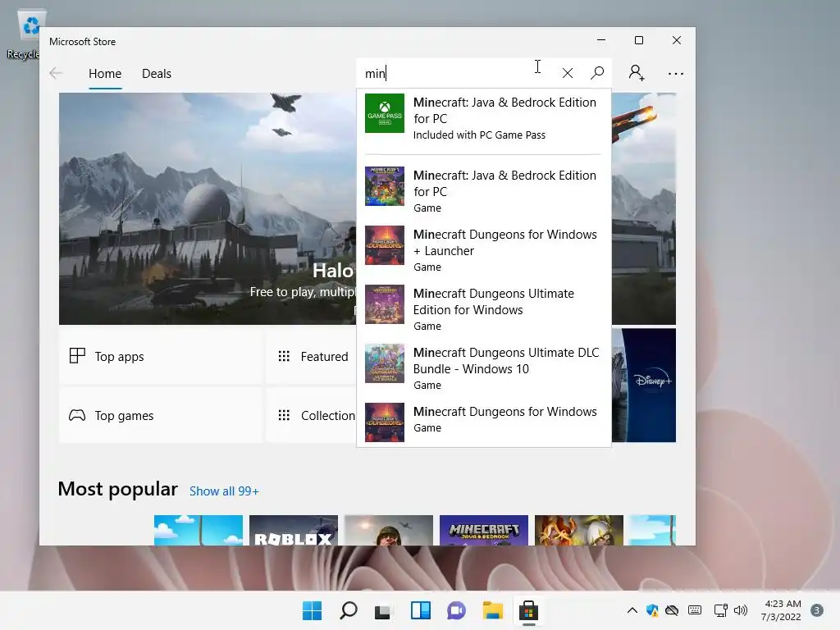This screenshot has height=630, width=840.
Task: Open the sign-in account icon
Action: [x=637, y=73]
